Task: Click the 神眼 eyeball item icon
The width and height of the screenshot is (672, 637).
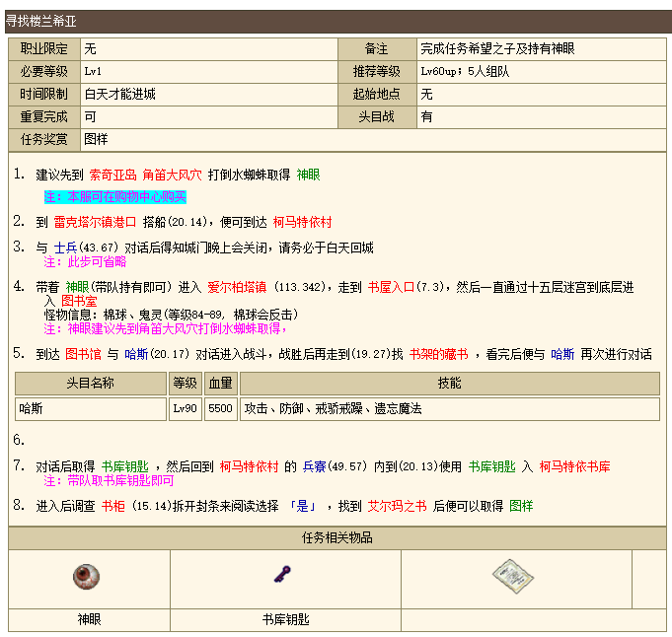Action: (x=86, y=577)
